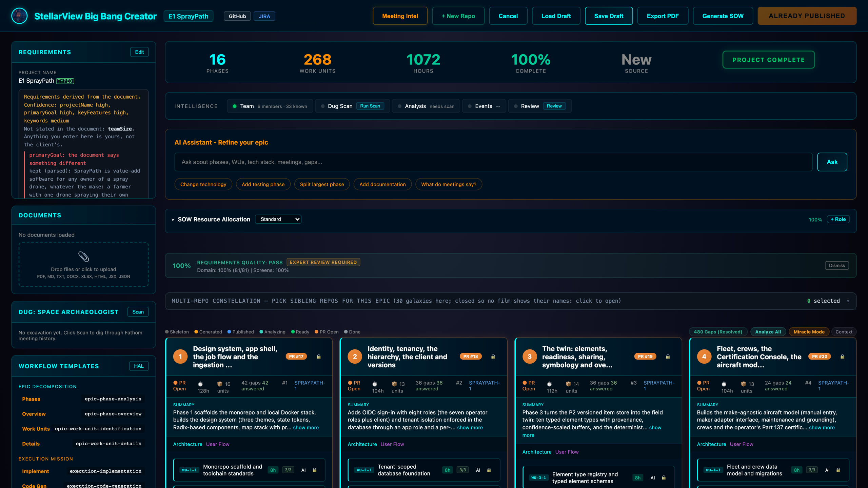Click the HAL button in Workflow Templates

pos(139,366)
